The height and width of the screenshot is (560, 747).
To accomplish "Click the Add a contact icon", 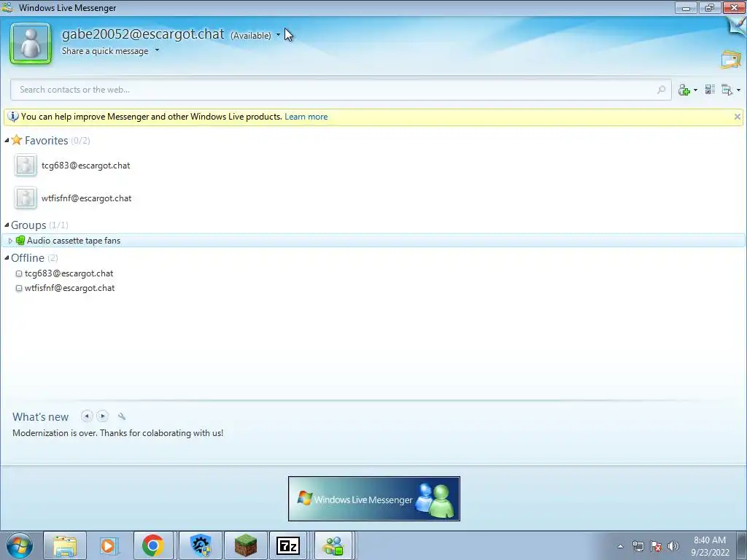I will 684,90.
